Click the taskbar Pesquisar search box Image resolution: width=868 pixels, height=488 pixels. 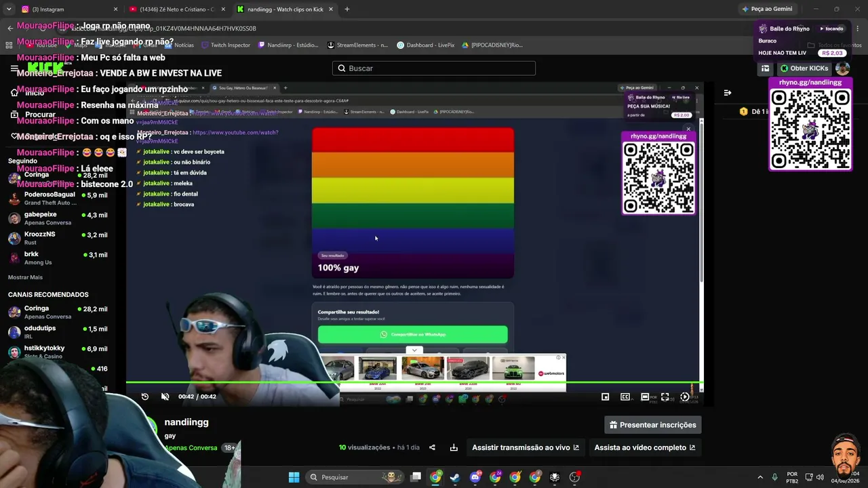353,477
